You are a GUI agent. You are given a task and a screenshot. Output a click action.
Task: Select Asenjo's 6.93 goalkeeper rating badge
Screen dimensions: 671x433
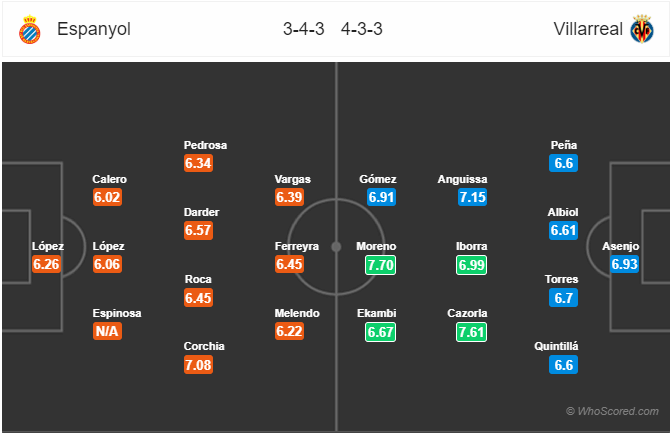pos(624,264)
